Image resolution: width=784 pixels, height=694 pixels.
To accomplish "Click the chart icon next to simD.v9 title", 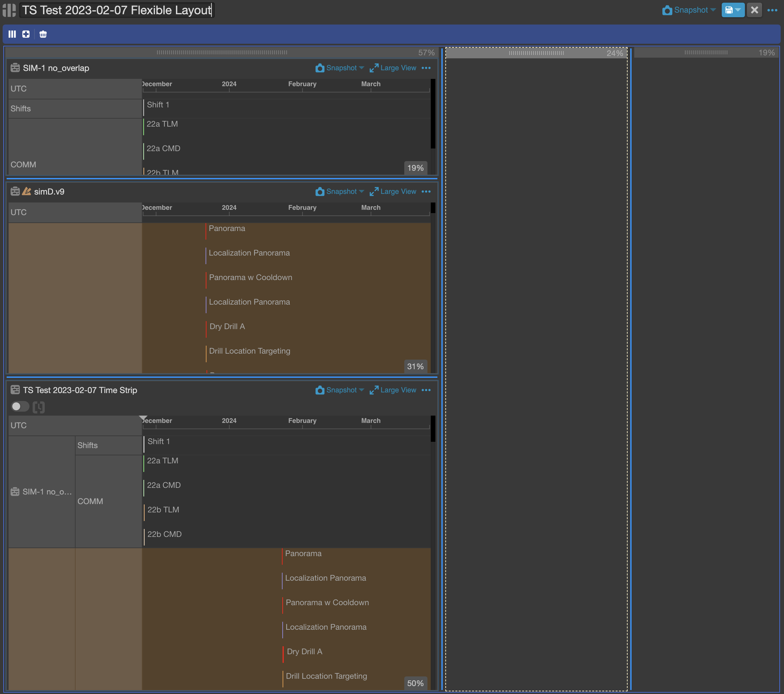I will 27,191.
